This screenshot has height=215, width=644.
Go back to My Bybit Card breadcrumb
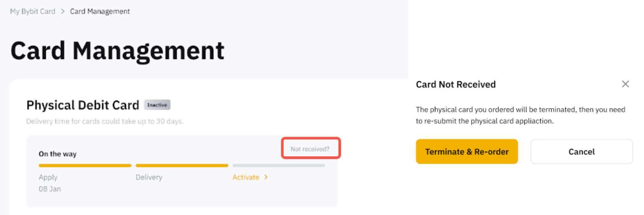click(x=33, y=11)
